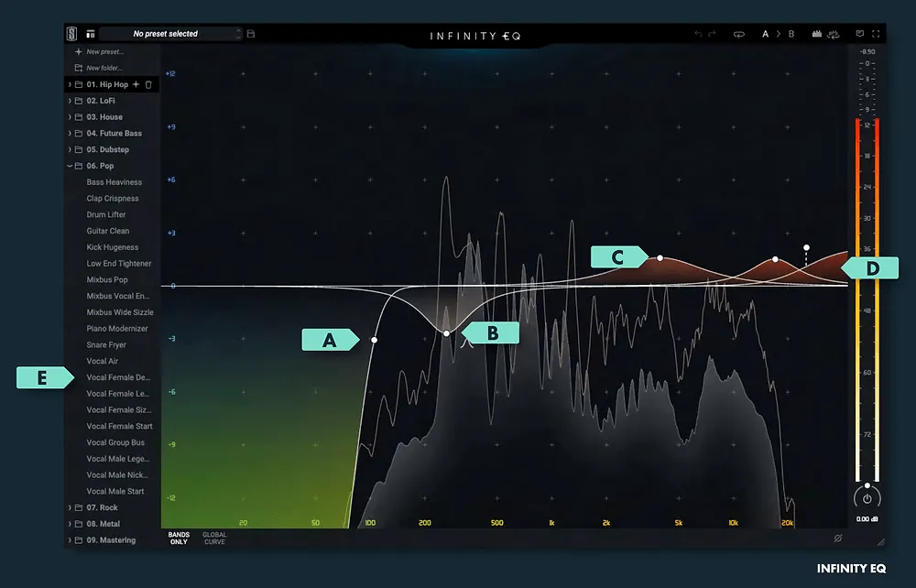Switch display to BANDS ONLY
Viewport: 916px width, 588px height.
click(179, 538)
